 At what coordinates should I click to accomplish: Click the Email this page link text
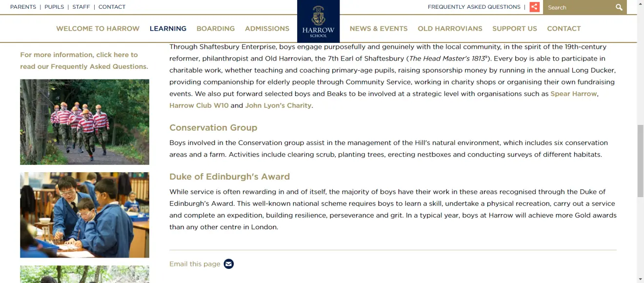click(x=195, y=264)
